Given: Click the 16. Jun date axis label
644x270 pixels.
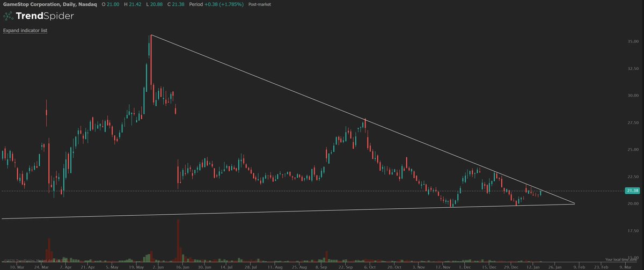Looking at the screenshot, I should 183,266.
